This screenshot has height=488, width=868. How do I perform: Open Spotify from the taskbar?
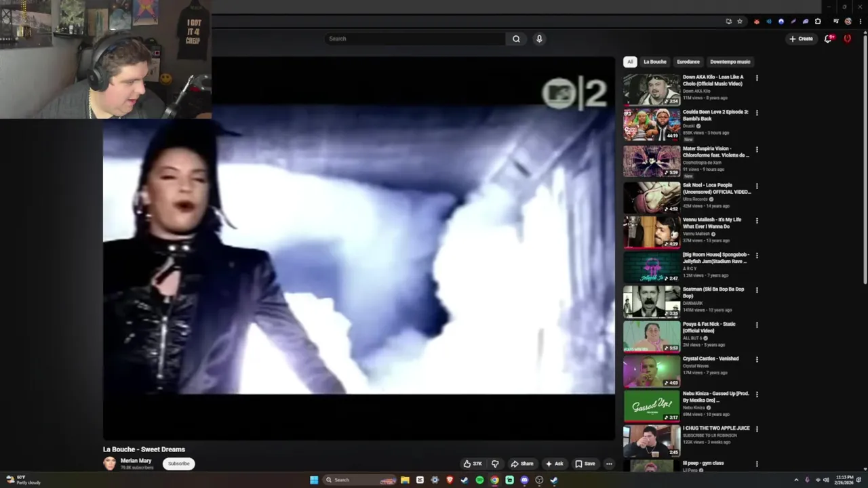tap(479, 480)
